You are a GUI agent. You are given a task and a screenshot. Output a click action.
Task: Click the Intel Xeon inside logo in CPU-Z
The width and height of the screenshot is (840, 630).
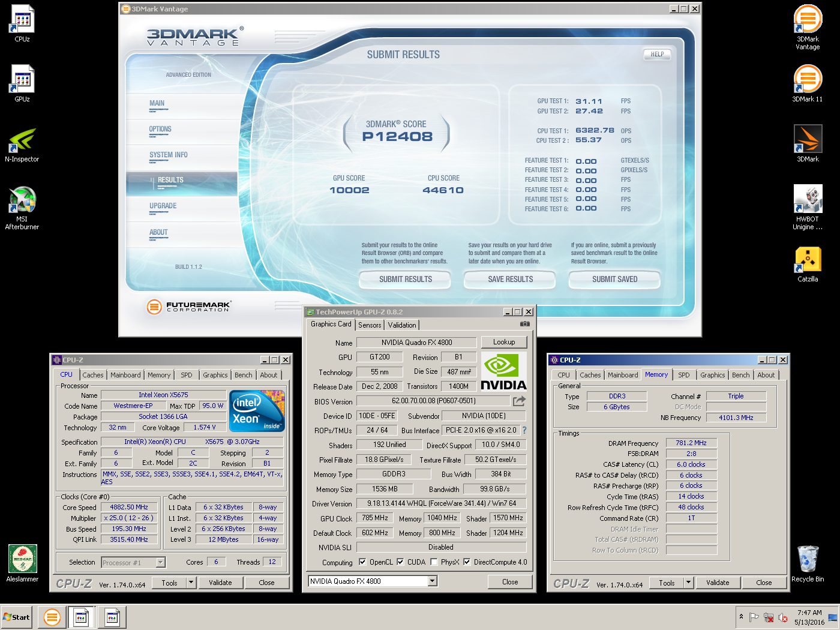point(257,411)
